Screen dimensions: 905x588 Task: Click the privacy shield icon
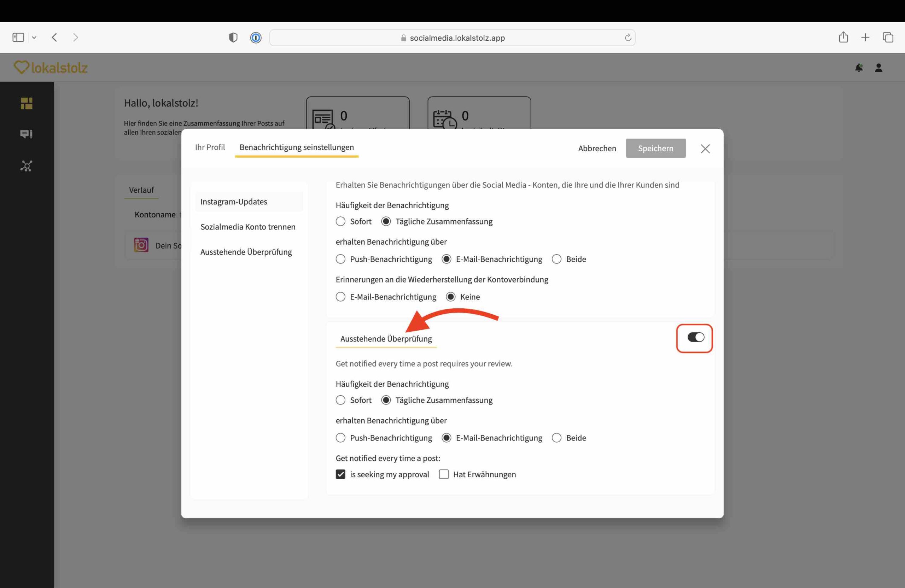pyautogui.click(x=233, y=37)
